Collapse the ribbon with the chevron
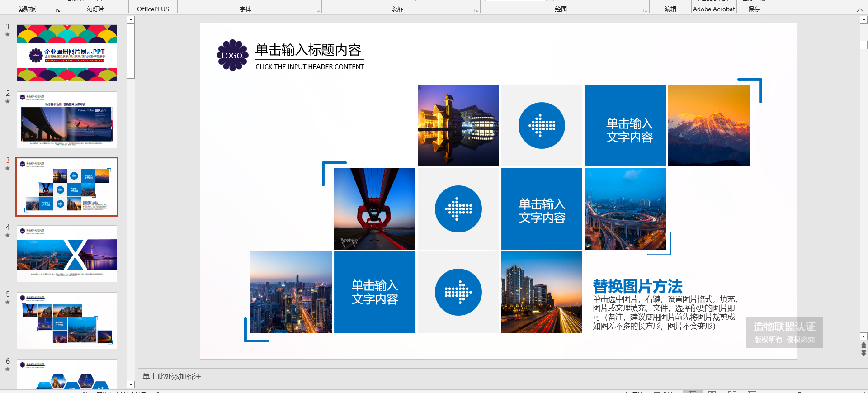Screen dimensions: 868x393 (859, 10)
